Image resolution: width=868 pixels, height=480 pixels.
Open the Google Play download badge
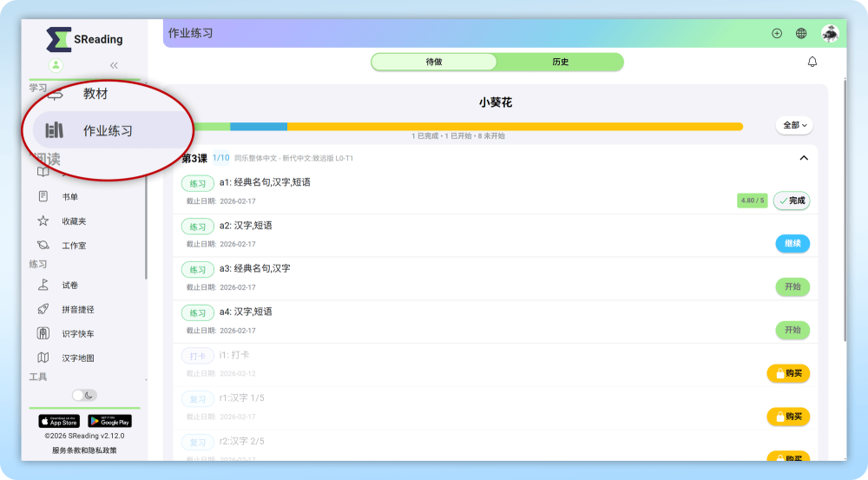[x=109, y=421]
